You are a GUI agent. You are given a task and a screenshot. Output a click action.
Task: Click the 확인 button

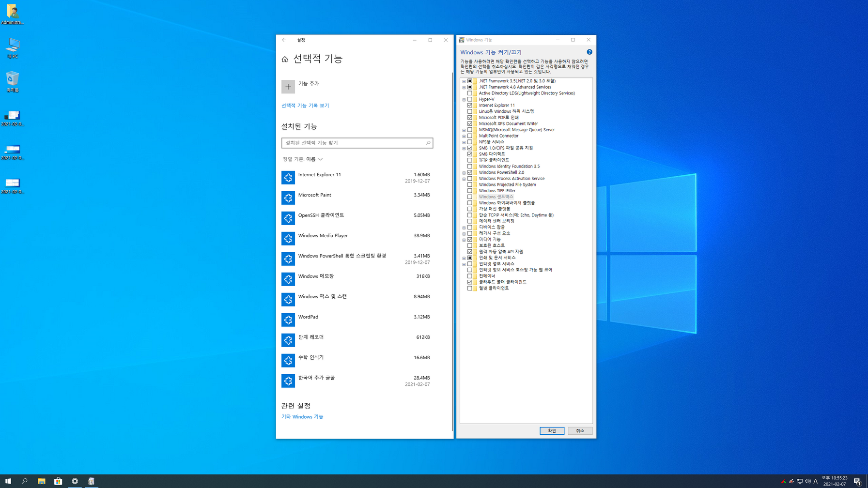point(552,431)
